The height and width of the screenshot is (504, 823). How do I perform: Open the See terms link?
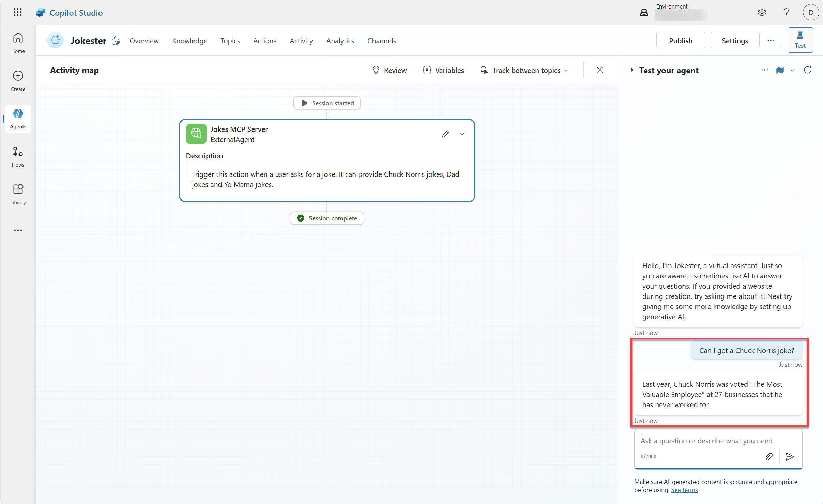[684, 490]
